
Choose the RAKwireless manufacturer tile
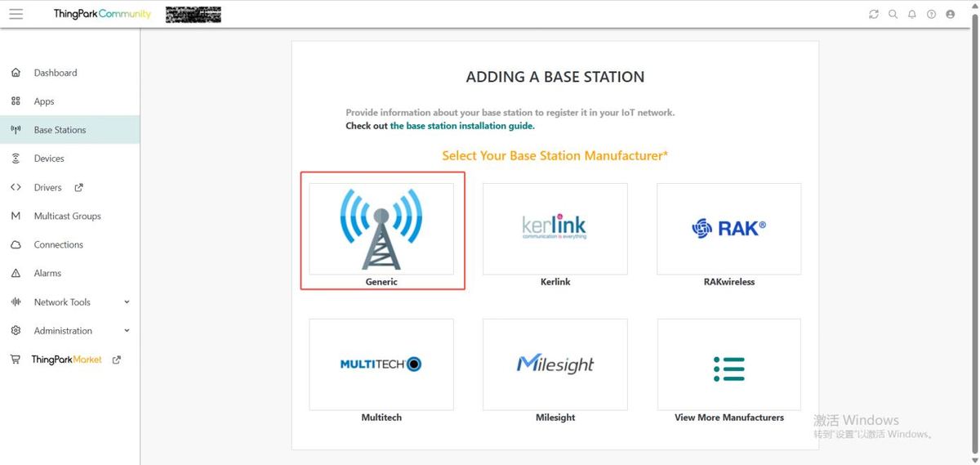point(729,228)
